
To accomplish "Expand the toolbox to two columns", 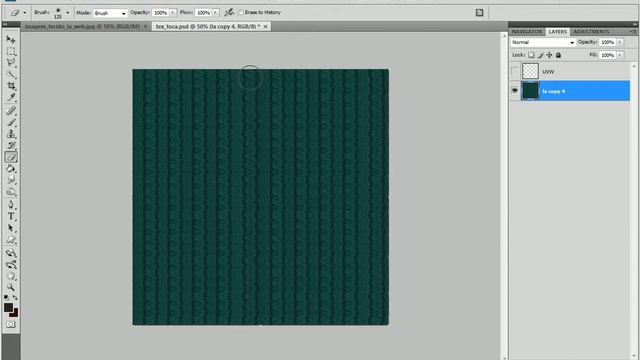I will pyautogui.click(x=5, y=24).
